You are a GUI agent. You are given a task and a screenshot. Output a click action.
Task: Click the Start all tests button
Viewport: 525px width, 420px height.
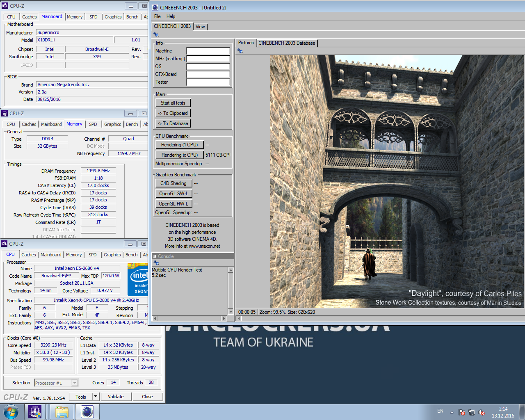(173, 103)
